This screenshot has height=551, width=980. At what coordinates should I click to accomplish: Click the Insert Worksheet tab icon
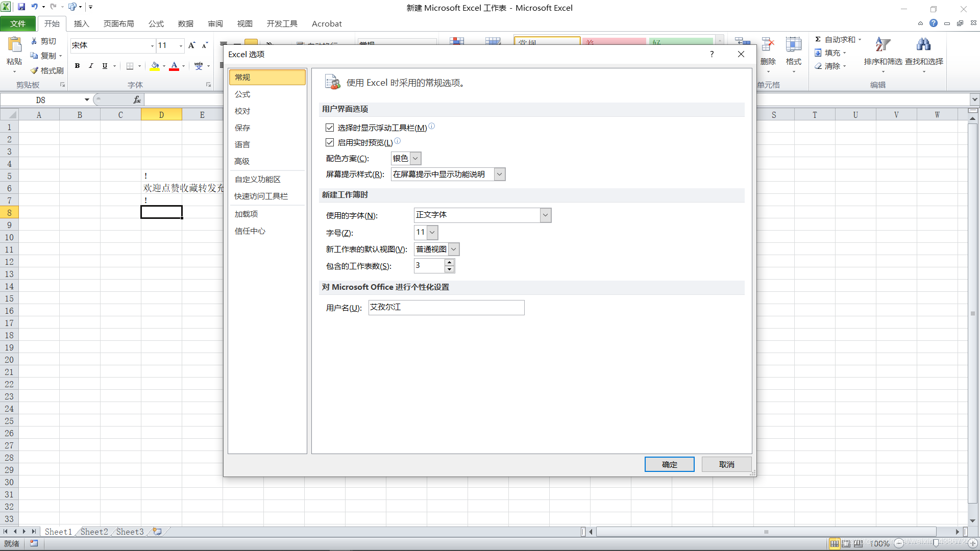(157, 532)
